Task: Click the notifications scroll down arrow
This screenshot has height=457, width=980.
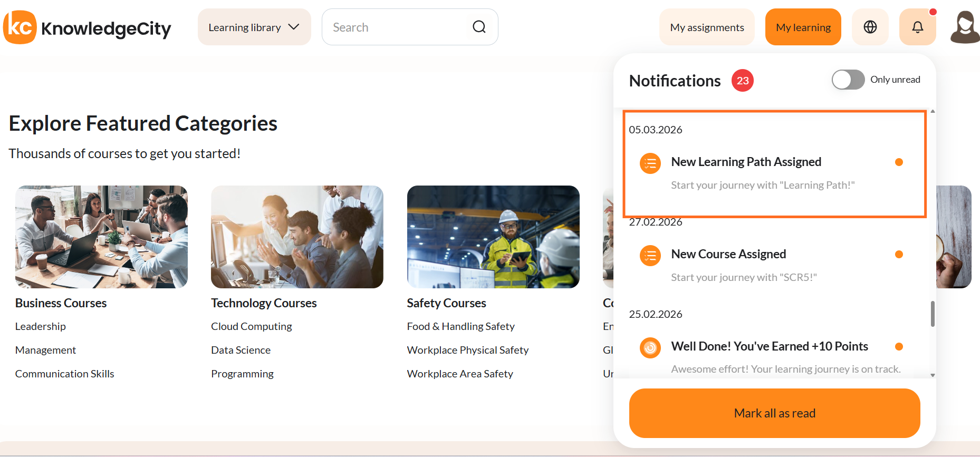Action: (933, 375)
